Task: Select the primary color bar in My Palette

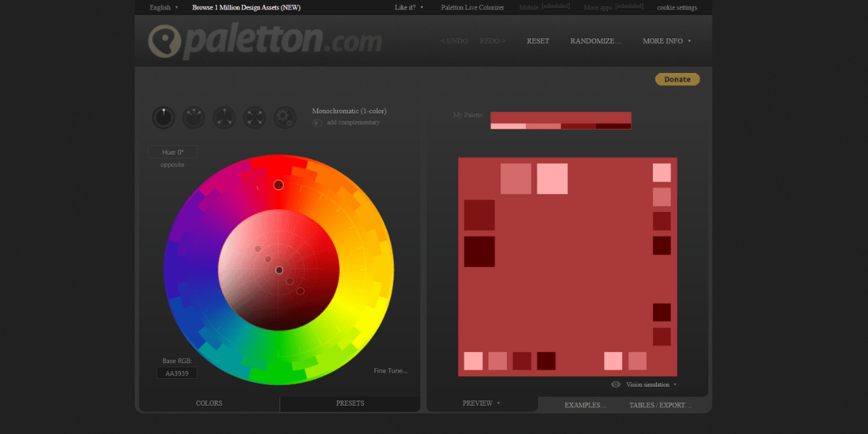Action: (561, 118)
